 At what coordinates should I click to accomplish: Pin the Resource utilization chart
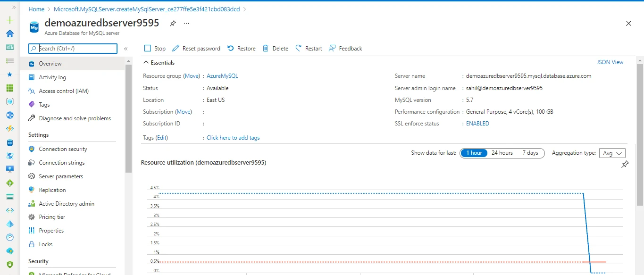(625, 164)
